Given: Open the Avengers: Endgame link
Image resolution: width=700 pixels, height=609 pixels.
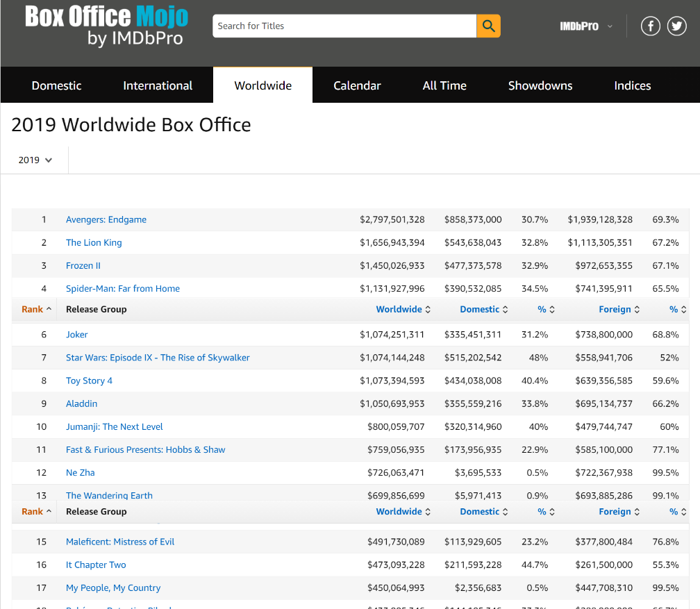Looking at the screenshot, I should click(106, 219).
